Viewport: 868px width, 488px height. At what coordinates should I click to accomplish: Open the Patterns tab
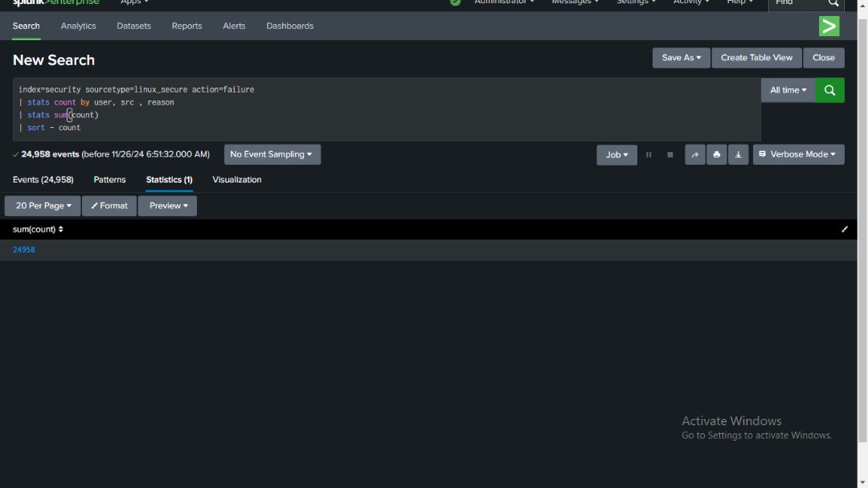point(109,179)
